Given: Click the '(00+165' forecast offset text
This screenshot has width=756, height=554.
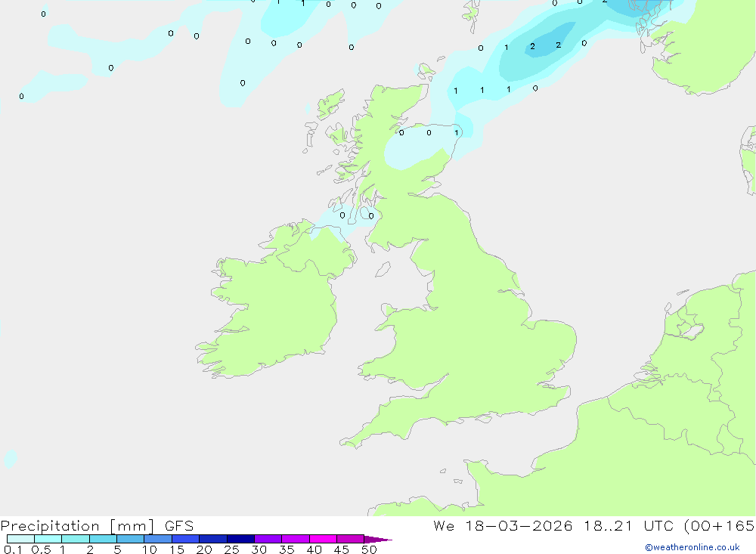Looking at the screenshot, I should (x=720, y=526).
